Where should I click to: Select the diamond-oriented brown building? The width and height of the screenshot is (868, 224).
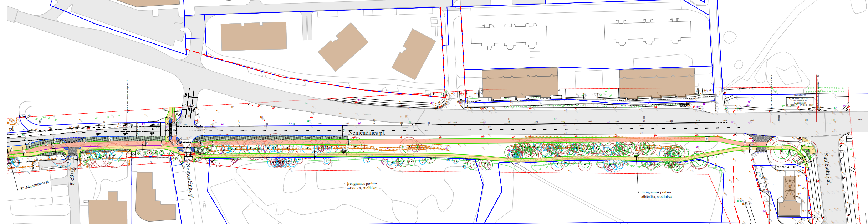click(x=343, y=47)
